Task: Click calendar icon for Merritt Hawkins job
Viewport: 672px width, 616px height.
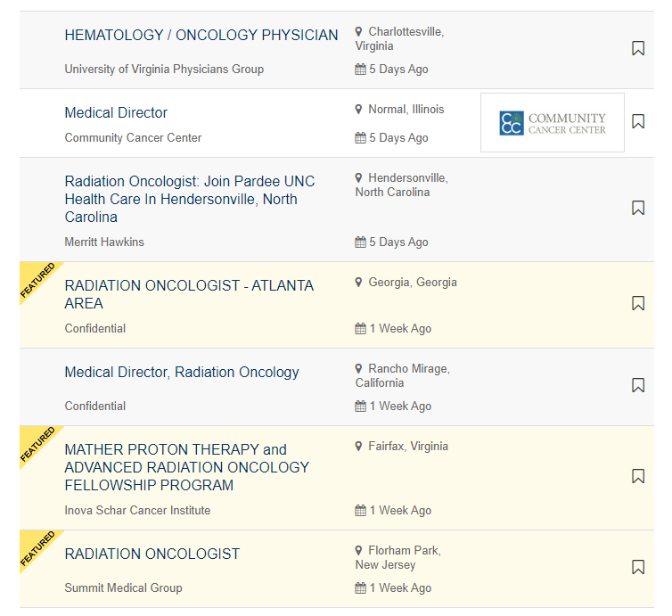Action: [360, 242]
